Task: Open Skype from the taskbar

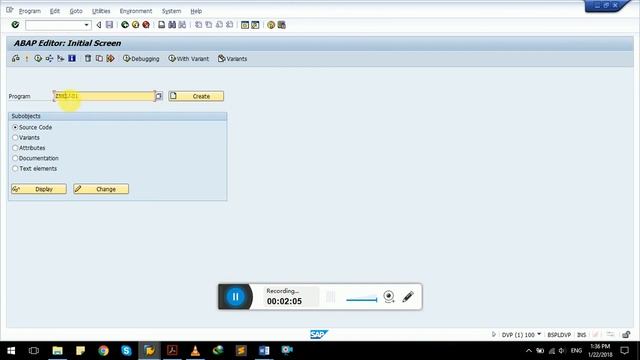Action: pyautogui.click(x=126, y=351)
